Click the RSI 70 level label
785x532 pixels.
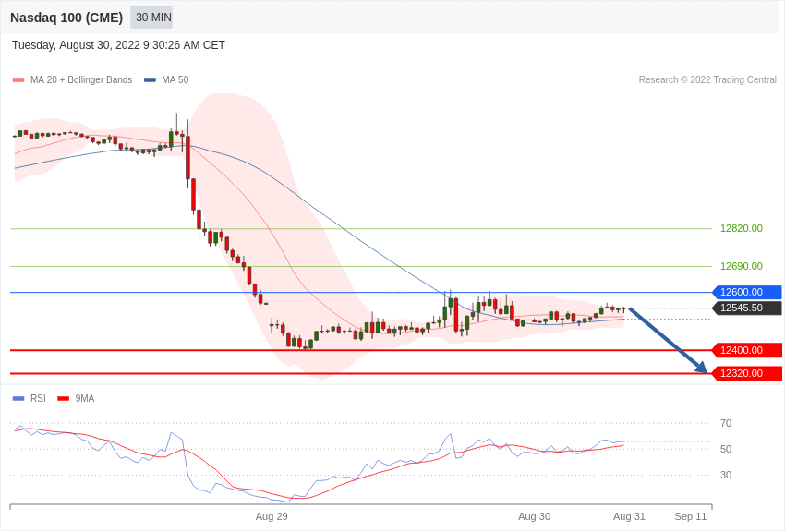(726, 423)
